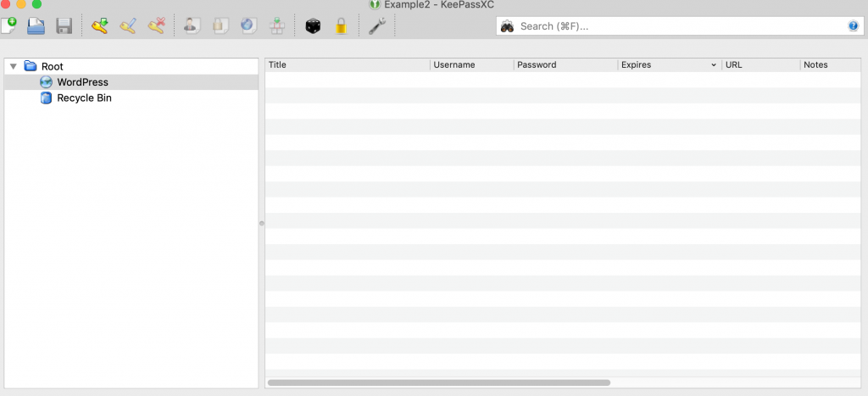Click the horizontal scrollbar of entry list
The image size is (868, 396).
click(x=439, y=382)
